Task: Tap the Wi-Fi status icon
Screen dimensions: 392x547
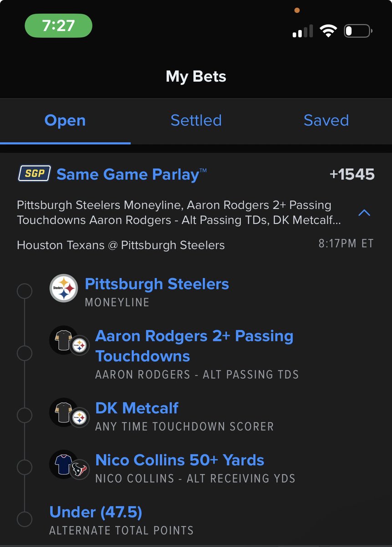Action: [x=328, y=31]
